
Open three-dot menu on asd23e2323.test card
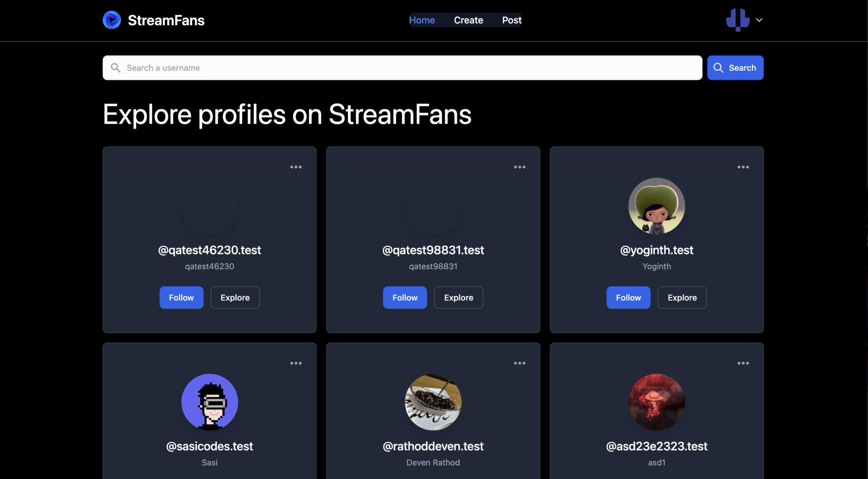tap(743, 363)
